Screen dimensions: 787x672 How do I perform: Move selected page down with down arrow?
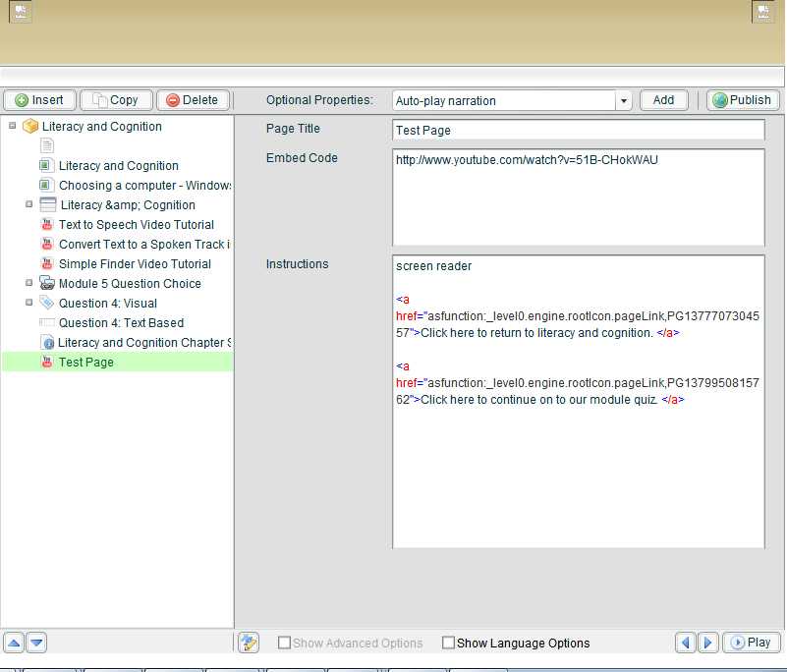point(36,643)
